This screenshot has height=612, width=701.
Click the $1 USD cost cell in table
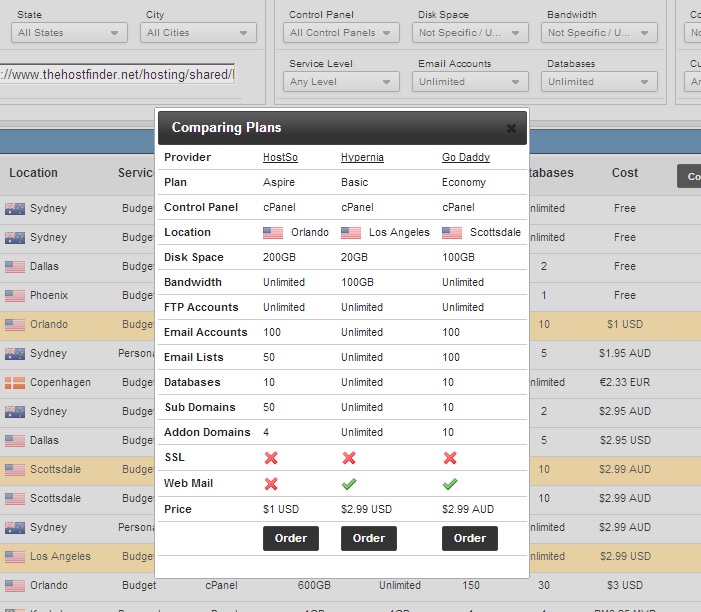pyautogui.click(x=625, y=325)
